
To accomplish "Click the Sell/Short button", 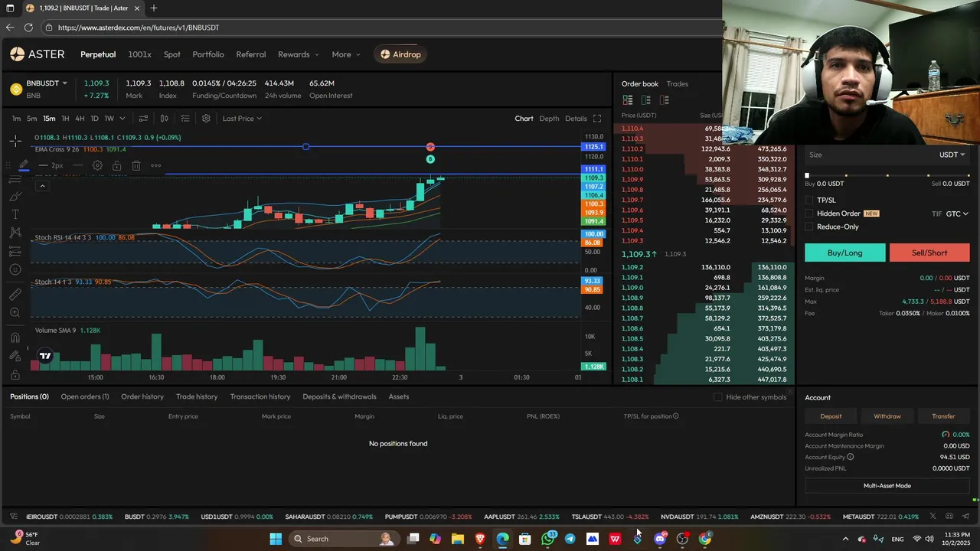I will (929, 253).
